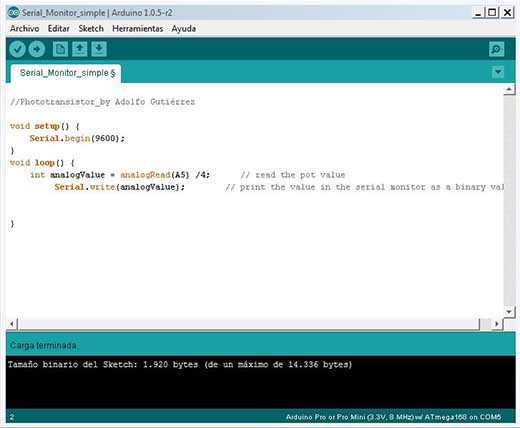Click 'Serial.begin(9600);' in the code
Image resolution: width=520 pixels, height=428 pixels.
click(77, 138)
